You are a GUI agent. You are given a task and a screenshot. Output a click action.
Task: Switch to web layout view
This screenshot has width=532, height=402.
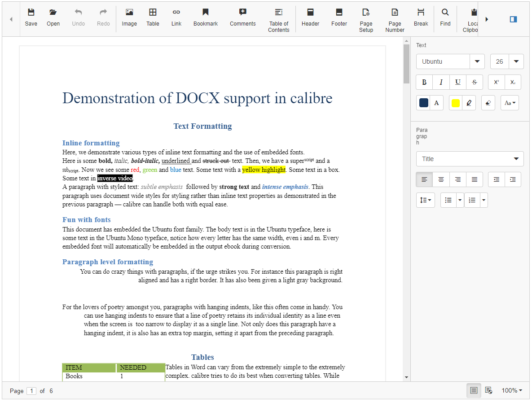pyautogui.click(x=488, y=390)
